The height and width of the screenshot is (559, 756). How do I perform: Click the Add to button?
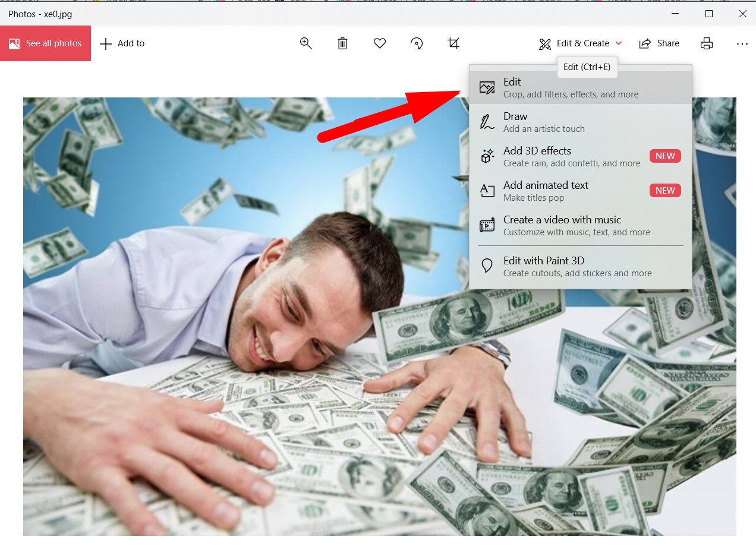(x=122, y=43)
